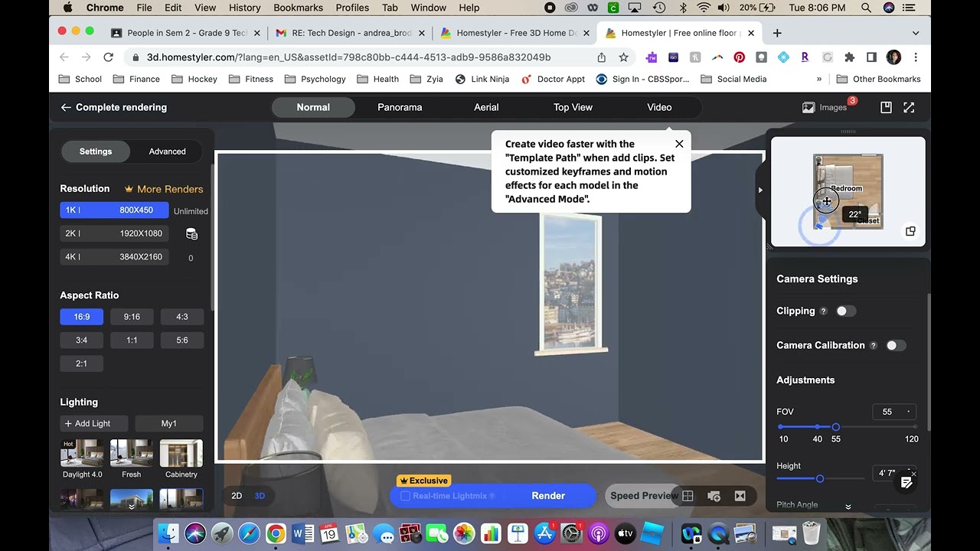Switch to the Aerial render tab

point(486,108)
